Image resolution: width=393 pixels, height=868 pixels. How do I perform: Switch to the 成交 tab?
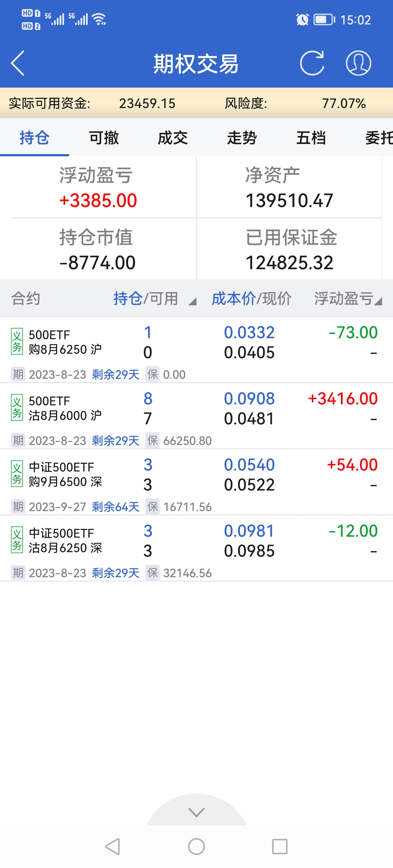tap(173, 138)
